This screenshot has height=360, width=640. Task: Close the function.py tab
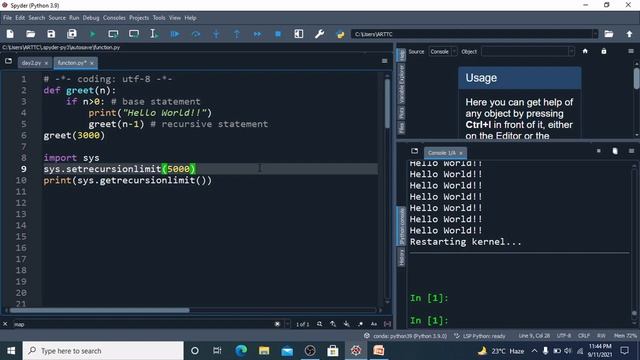(x=92, y=63)
